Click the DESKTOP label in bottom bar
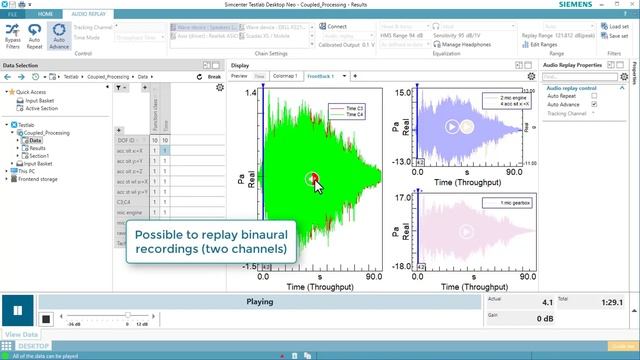 [x=33, y=346]
